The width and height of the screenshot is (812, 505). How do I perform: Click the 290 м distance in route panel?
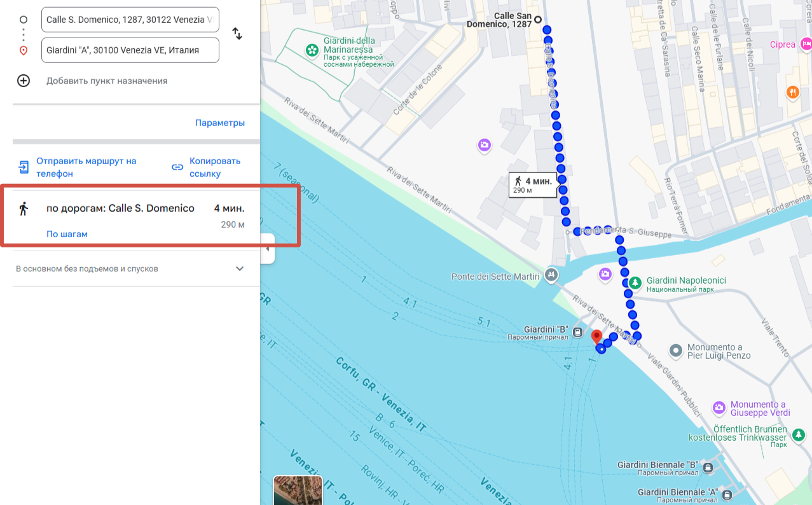[x=233, y=225]
